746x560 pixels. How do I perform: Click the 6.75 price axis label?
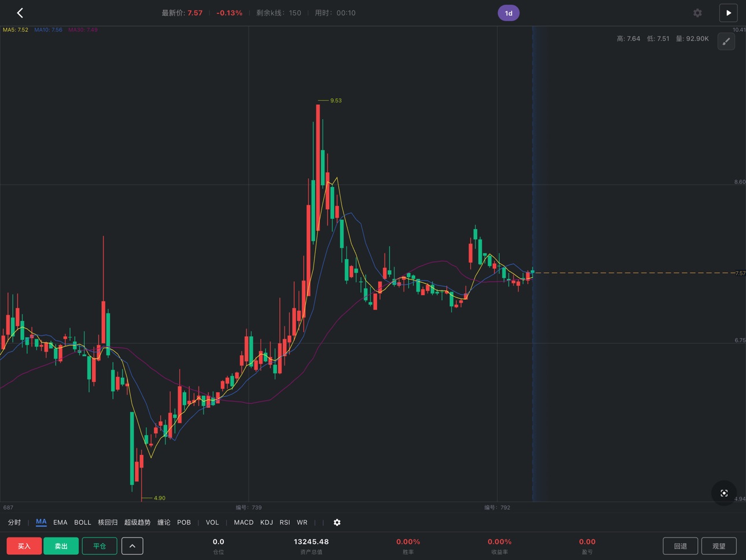point(740,340)
